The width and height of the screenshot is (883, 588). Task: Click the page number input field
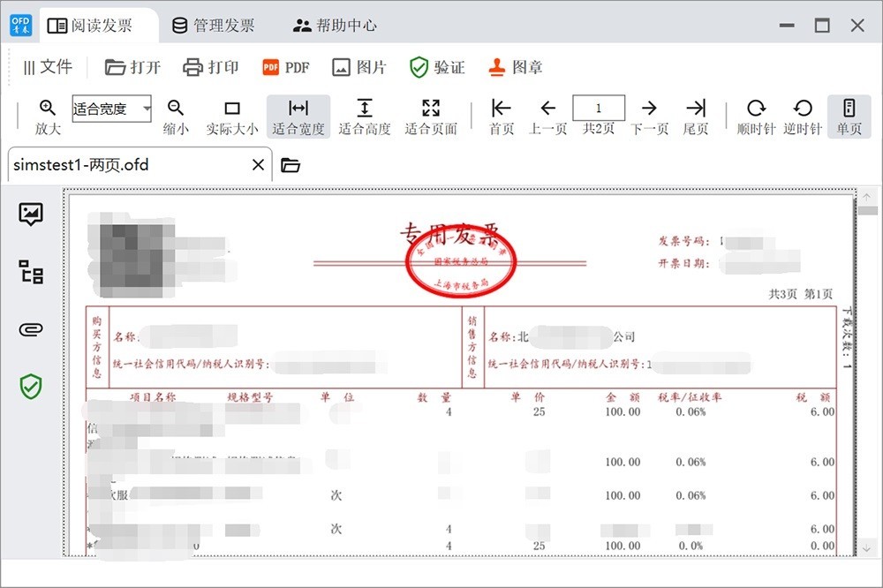[599, 107]
